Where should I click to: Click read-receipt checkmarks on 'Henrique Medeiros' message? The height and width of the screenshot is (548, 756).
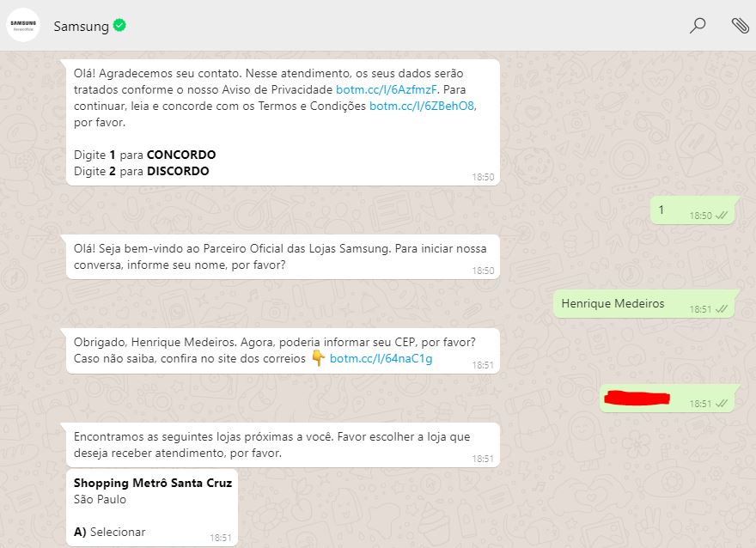click(x=722, y=309)
